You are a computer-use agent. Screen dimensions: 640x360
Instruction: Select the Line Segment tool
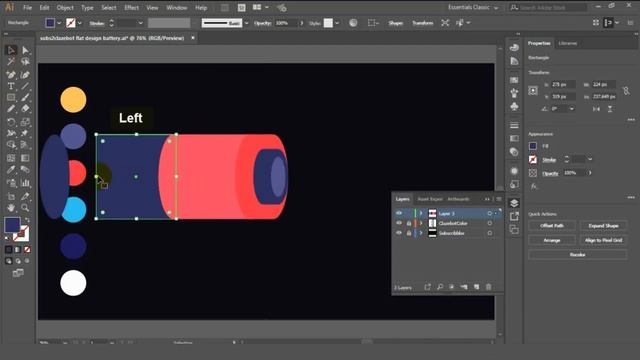tap(25, 86)
